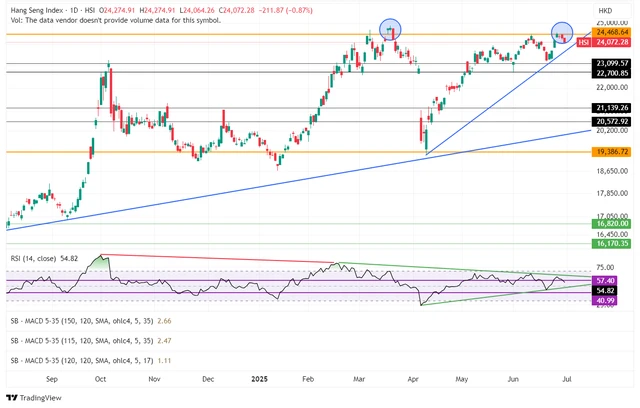Viewport: 640px width, 408px height.
Task: Click the volume data unavailable notice
Action: coord(116,20)
